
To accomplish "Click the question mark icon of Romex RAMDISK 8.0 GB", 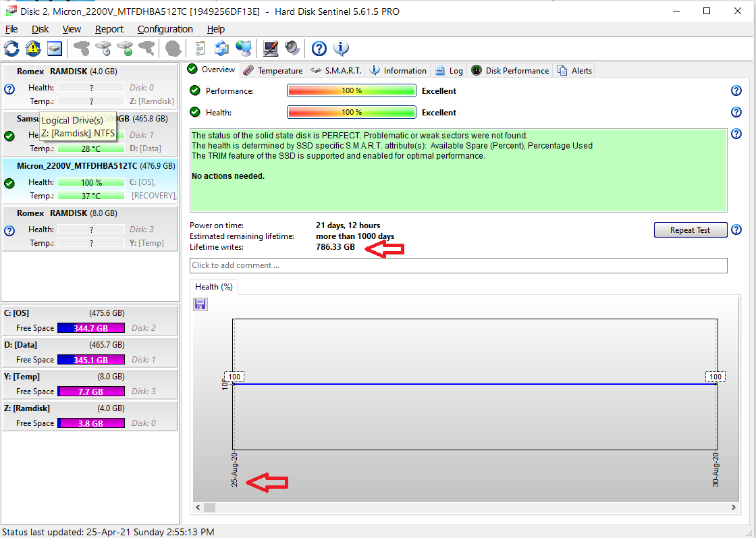I will click(x=9, y=230).
